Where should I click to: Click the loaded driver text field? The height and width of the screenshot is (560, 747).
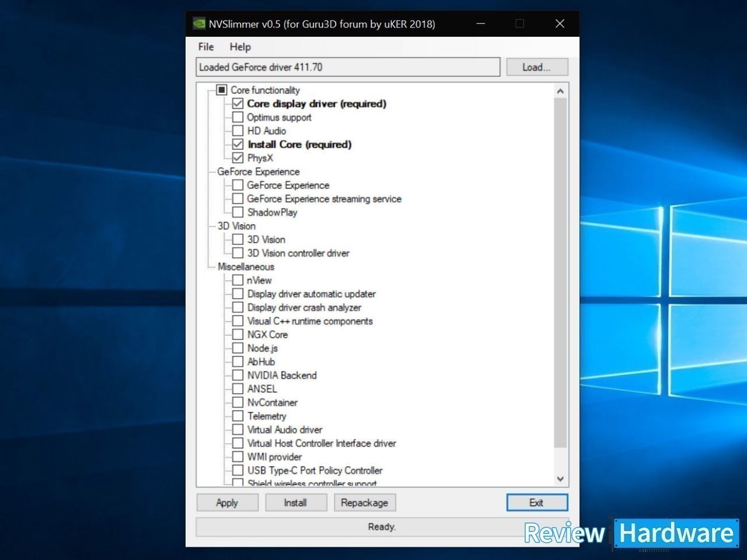(x=348, y=67)
